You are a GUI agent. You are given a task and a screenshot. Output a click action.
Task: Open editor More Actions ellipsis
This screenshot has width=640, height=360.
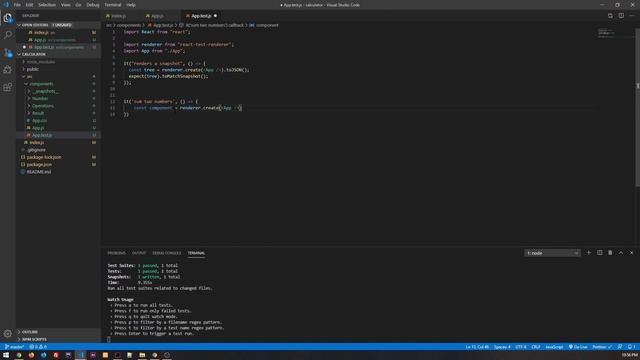tap(631, 16)
